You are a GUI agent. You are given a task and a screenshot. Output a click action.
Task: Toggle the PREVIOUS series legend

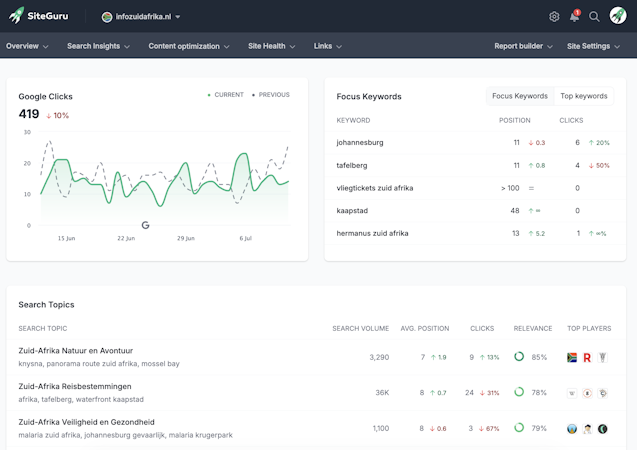[271, 95]
